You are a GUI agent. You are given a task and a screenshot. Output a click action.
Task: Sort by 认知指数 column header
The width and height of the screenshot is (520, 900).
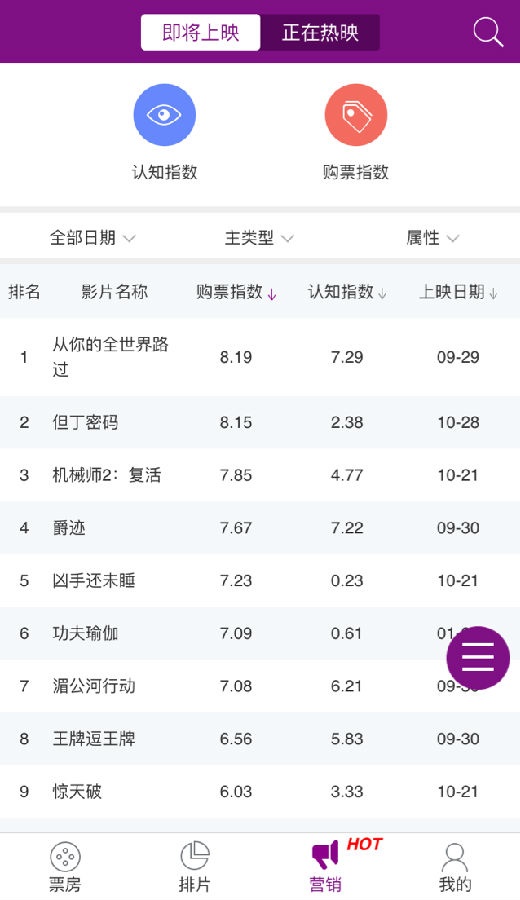347,292
